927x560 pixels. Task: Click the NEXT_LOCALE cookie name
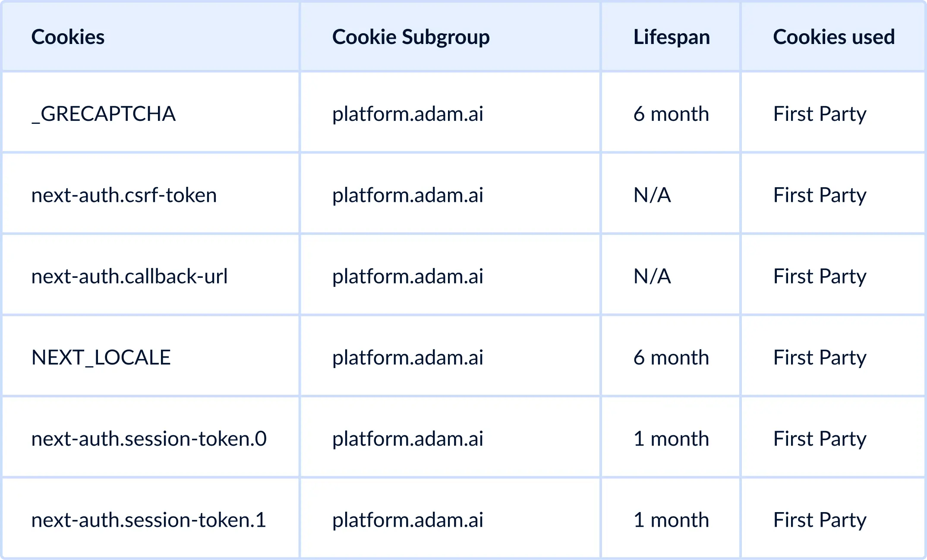click(x=101, y=357)
